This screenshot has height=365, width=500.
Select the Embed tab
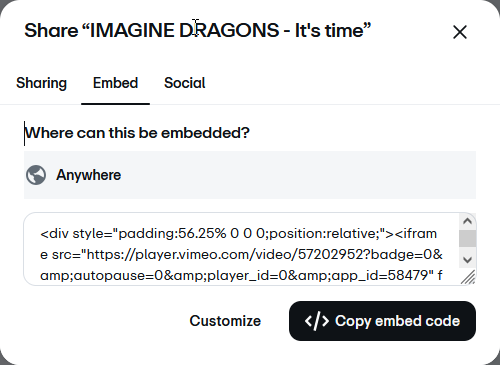point(115,83)
